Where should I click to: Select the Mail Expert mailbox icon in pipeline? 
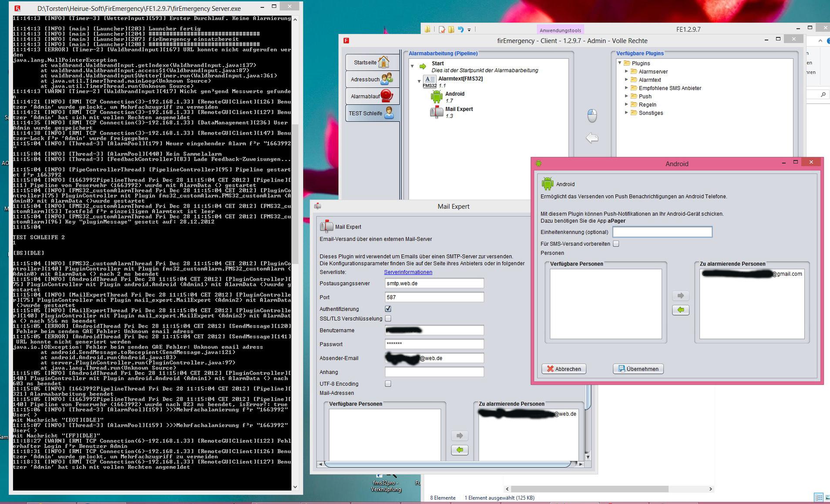(x=436, y=112)
